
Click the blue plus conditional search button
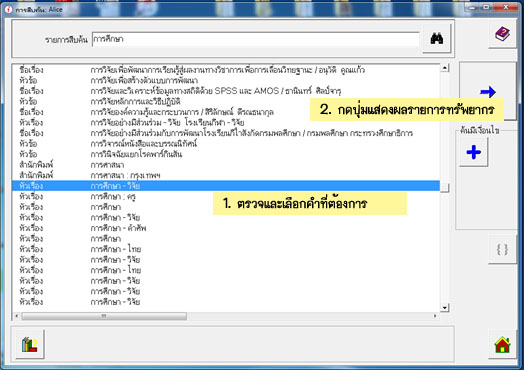[x=474, y=152]
